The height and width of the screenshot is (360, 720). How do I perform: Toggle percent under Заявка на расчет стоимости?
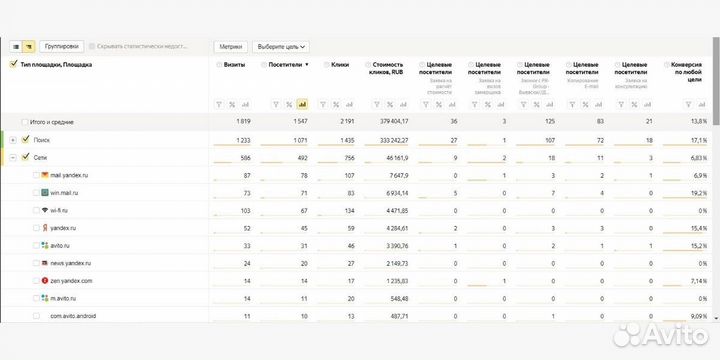point(439,105)
